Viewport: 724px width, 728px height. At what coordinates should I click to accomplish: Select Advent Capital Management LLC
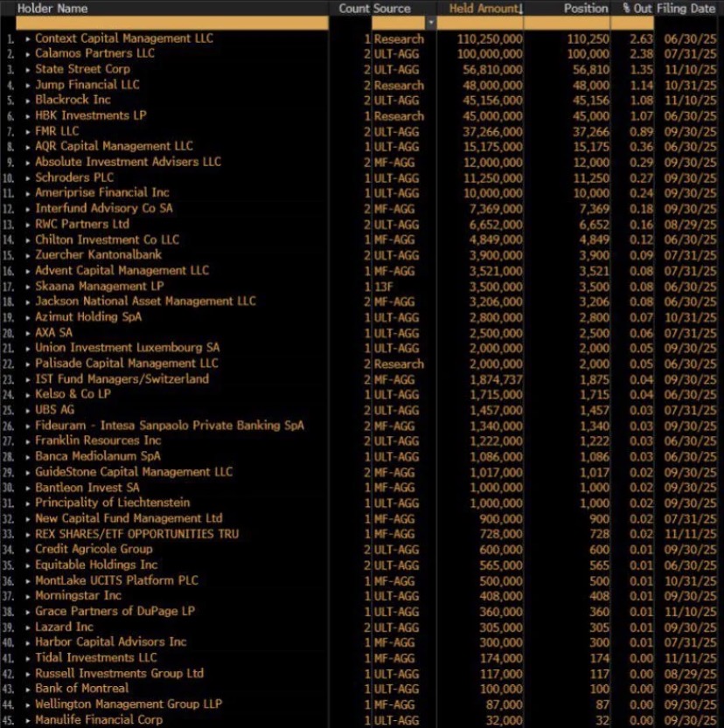(122, 270)
